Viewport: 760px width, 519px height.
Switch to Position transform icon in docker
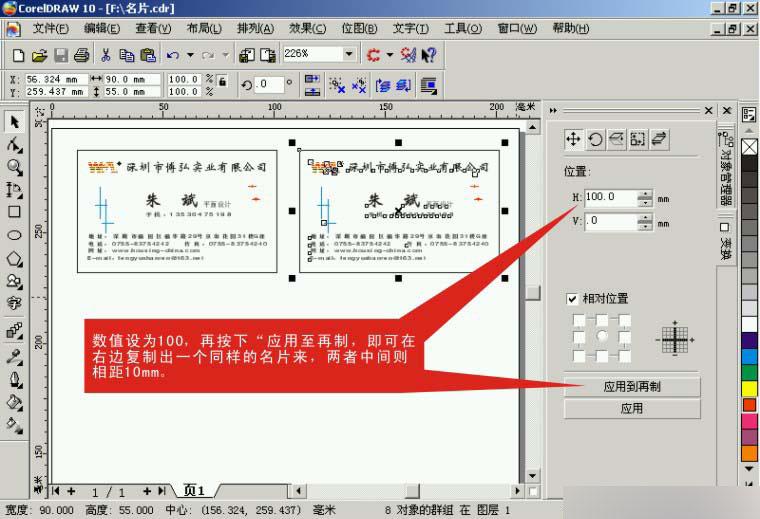click(573, 140)
